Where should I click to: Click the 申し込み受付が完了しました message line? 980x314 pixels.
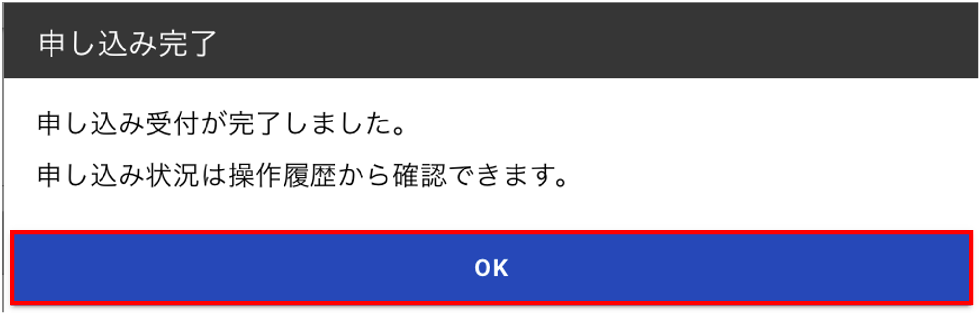click(x=222, y=123)
